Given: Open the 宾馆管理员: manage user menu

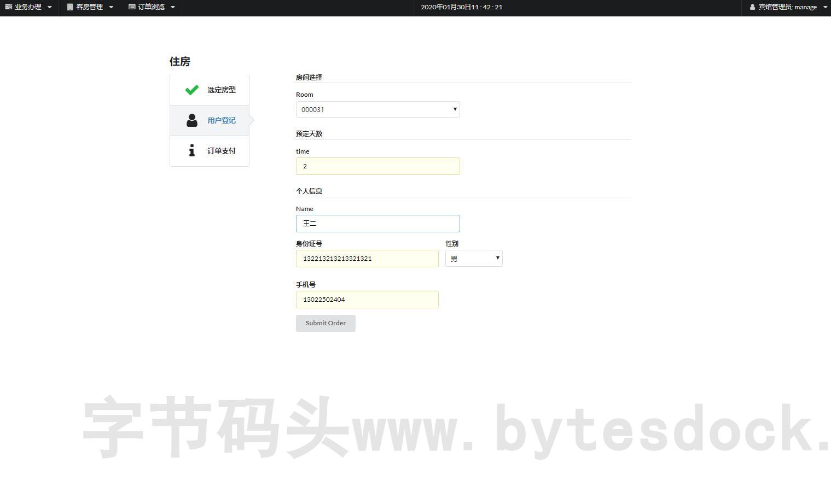Looking at the screenshot, I should click(x=788, y=7).
